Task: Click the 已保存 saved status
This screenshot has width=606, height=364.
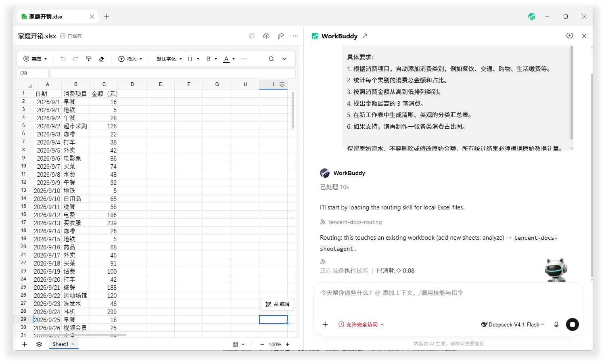Action: pyautogui.click(x=71, y=36)
